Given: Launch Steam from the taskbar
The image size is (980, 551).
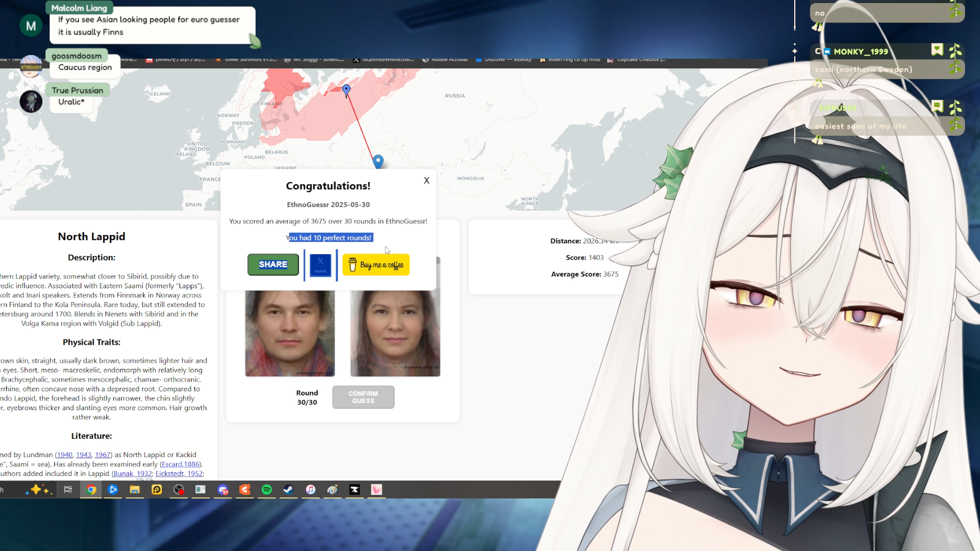Looking at the screenshot, I should pos(288,490).
